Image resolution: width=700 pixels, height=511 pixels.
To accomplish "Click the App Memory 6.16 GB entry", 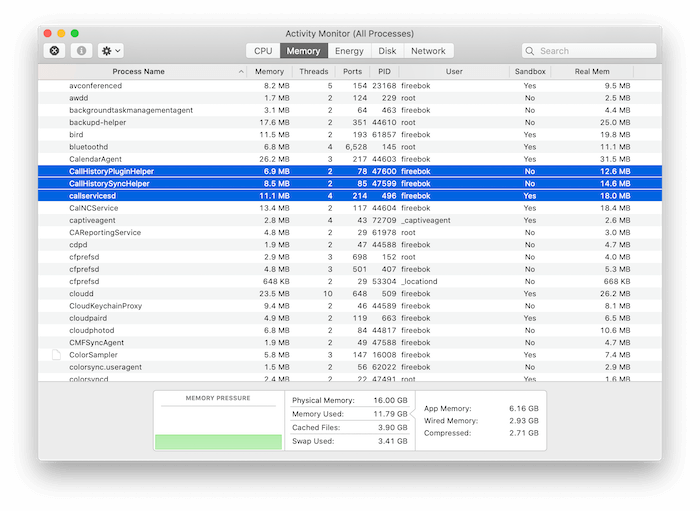I will [x=481, y=408].
